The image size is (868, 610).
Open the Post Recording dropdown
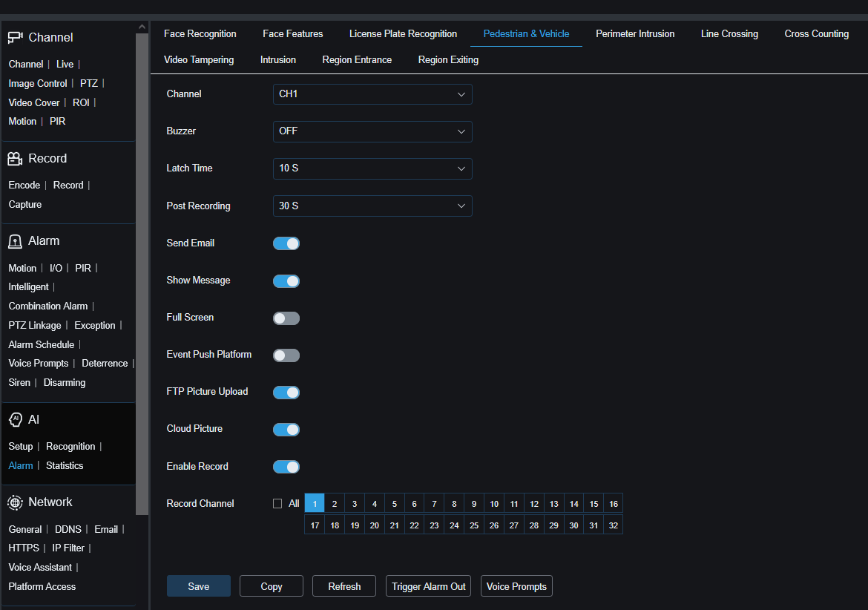point(372,206)
